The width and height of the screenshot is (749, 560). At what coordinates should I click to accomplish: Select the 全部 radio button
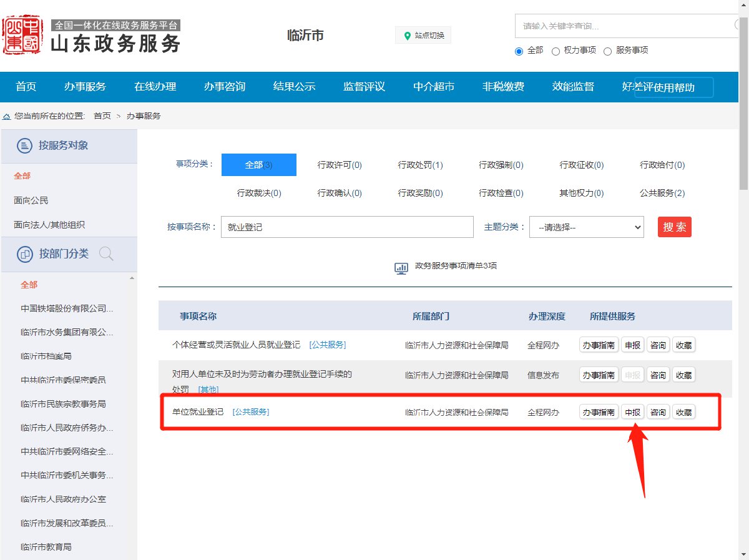[519, 51]
